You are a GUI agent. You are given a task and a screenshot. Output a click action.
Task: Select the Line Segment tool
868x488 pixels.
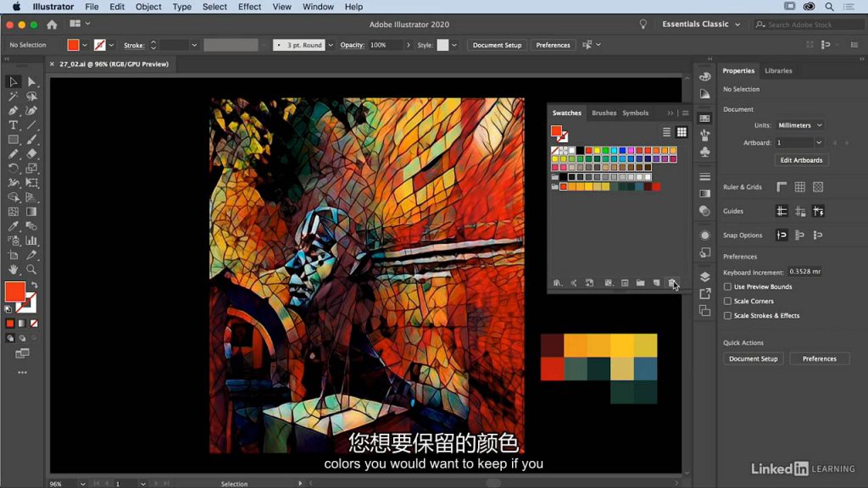(31, 125)
